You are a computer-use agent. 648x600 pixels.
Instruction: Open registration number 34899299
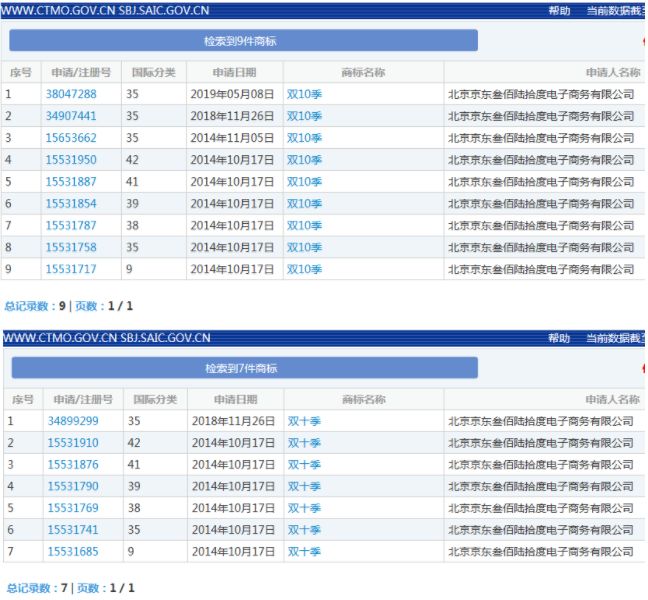(73, 421)
